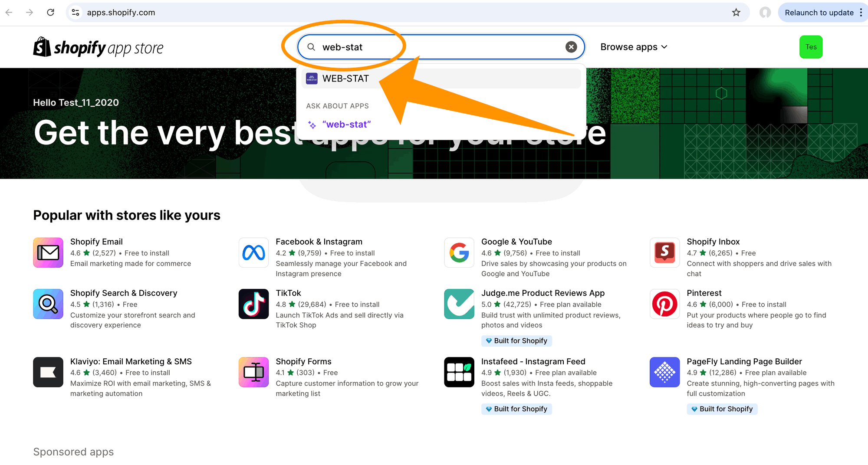868x465 pixels.
Task: Open the green Tes account avatar
Action: click(x=811, y=47)
